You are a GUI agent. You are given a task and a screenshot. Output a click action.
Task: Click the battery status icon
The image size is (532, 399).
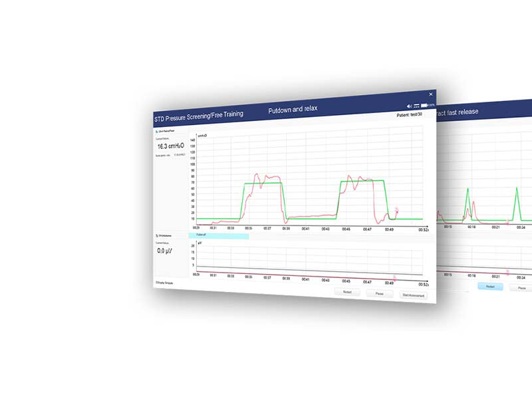(424, 106)
